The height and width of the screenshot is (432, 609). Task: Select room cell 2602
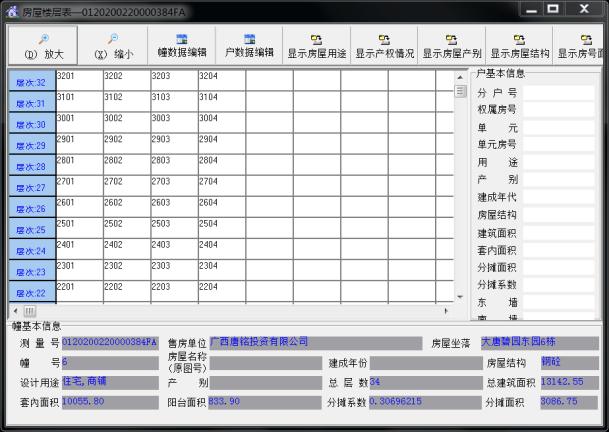pos(127,207)
